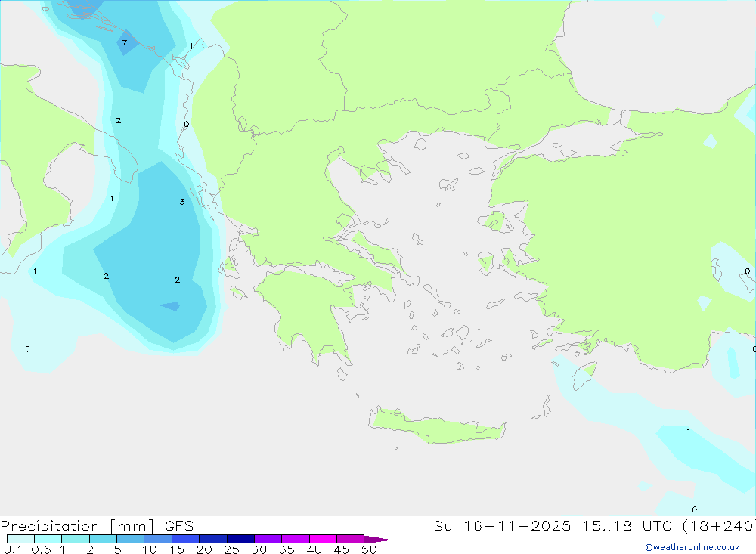Click the legend scale label '40'
The image size is (756, 554).
click(314, 549)
